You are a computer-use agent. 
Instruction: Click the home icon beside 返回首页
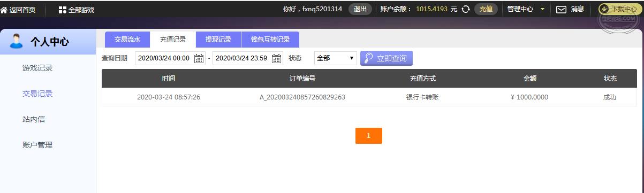tap(4, 10)
